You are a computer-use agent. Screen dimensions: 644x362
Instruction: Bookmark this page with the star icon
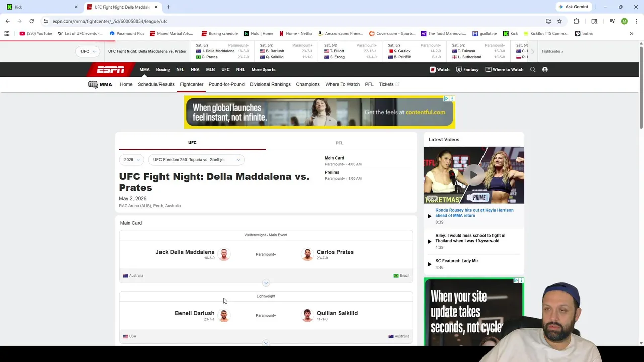559,21
